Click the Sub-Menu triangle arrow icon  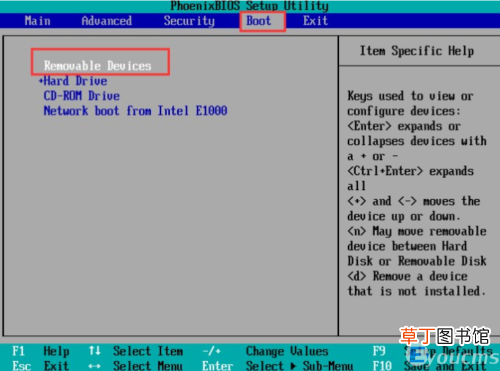point(293,366)
